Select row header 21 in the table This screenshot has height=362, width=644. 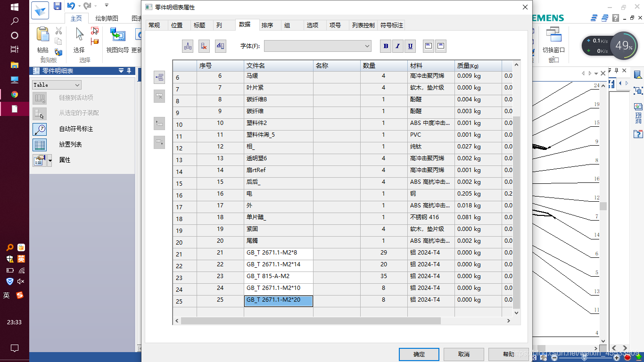[x=185, y=254]
